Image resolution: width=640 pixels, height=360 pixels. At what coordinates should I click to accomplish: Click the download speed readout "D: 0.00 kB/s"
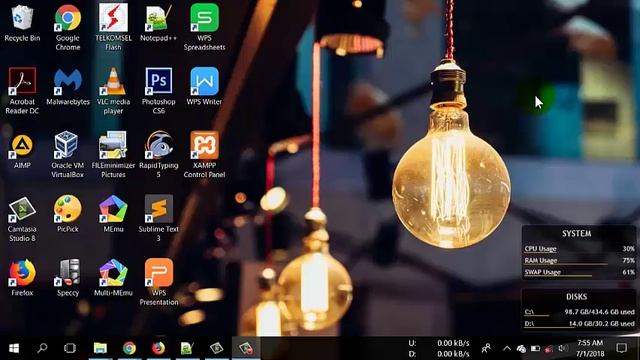439,353
